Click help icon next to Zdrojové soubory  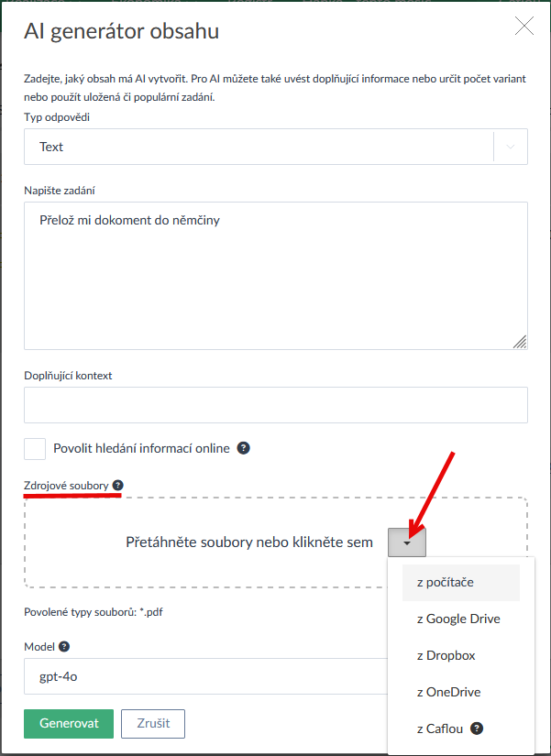tap(118, 485)
